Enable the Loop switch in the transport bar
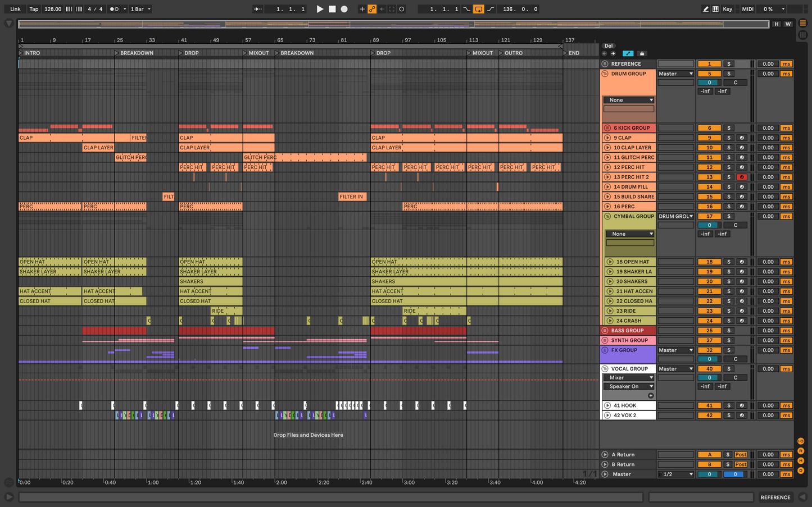Image resolution: width=812 pixels, height=507 pixels. point(479,9)
